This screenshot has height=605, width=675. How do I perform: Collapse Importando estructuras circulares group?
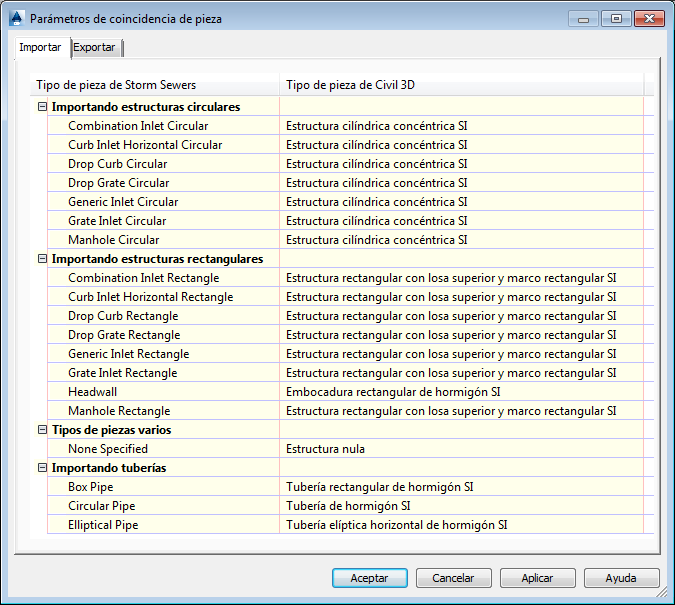point(42,107)
